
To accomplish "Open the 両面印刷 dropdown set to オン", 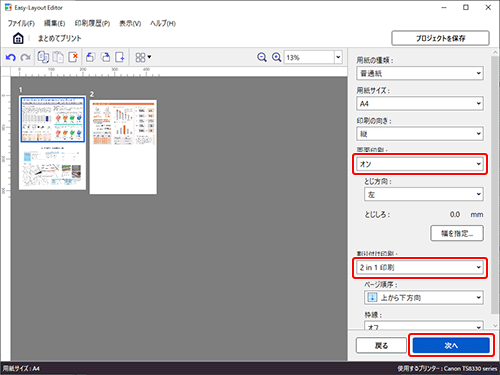I will 420,164.
